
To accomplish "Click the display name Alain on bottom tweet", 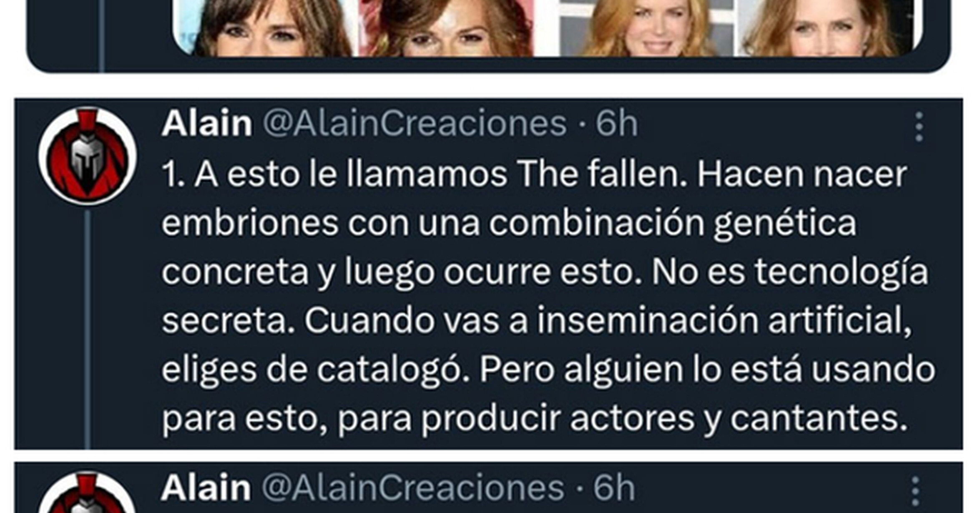I will point(206,488).
